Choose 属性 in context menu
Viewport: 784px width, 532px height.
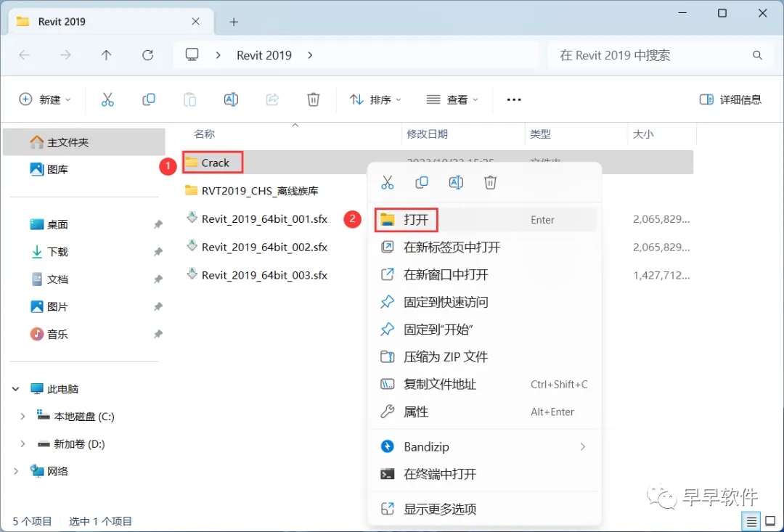(485, 412)
